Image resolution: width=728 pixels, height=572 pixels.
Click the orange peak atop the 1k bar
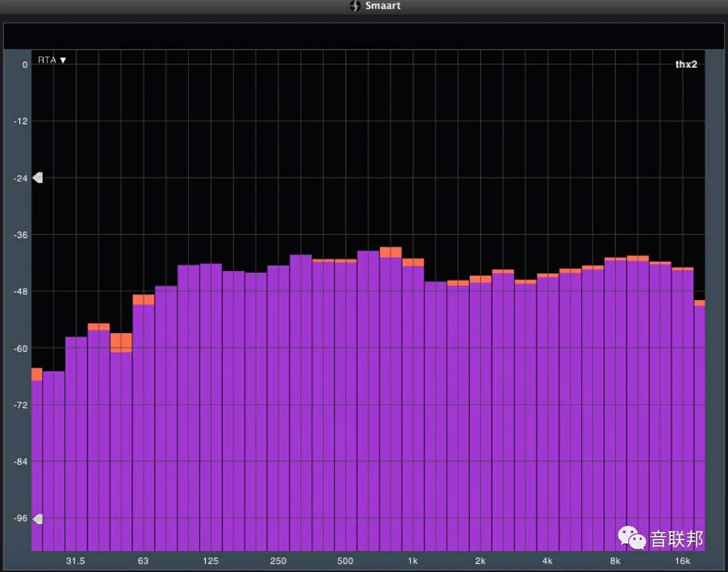click(x=413, y=262)
